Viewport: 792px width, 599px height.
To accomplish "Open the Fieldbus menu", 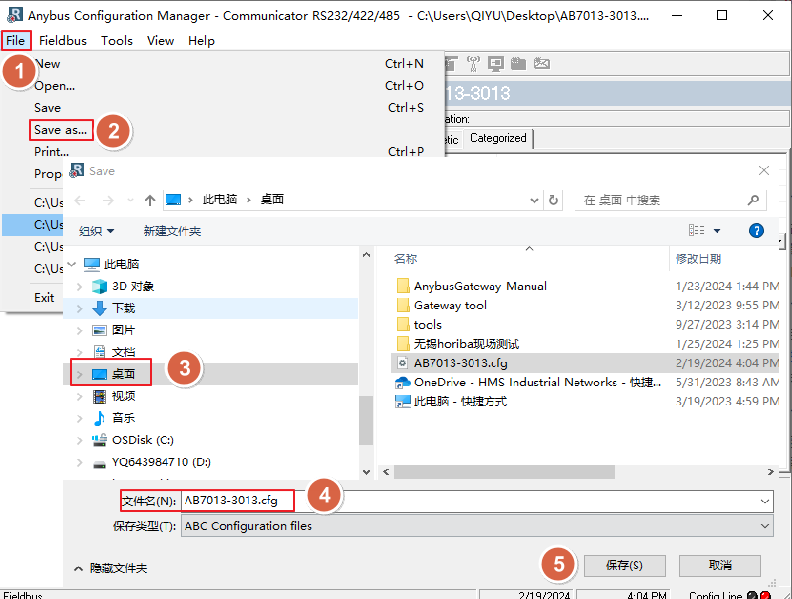I will 63,40.
